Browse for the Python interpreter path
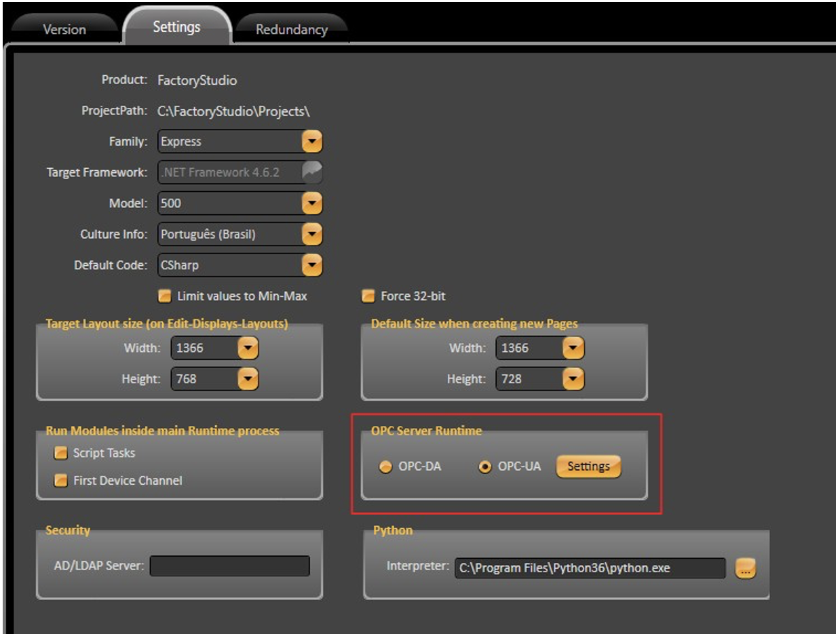Viewport: 840px width, 636px height. pos(746,568)
